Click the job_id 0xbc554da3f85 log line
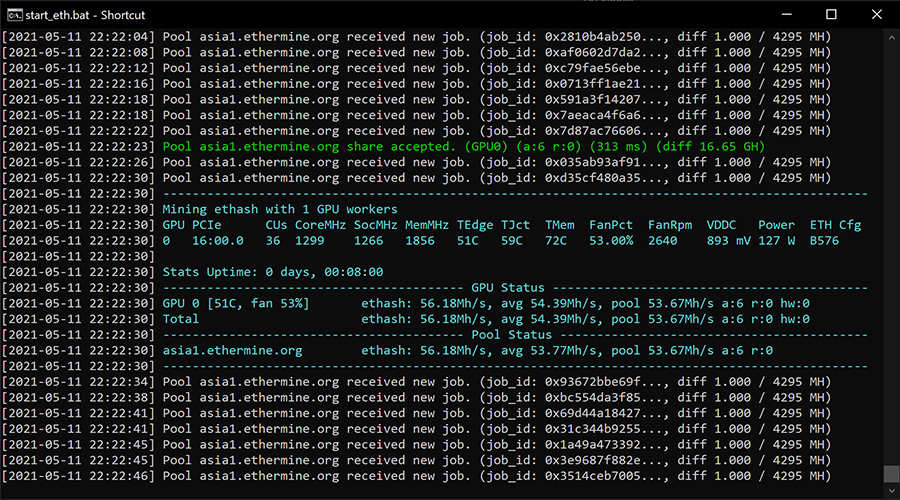 pos(416,397)
